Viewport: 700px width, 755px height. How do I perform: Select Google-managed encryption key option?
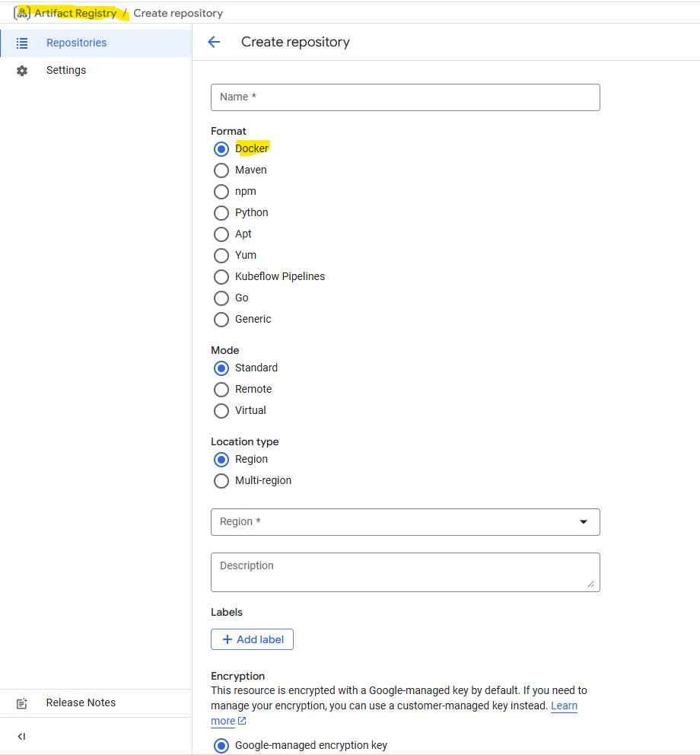coord(221,746)
